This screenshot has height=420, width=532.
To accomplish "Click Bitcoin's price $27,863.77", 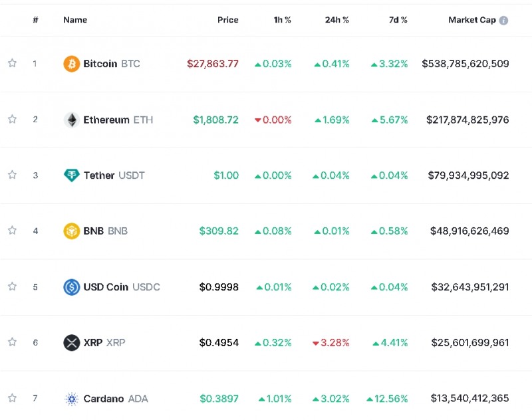I will tap(213, 64).
